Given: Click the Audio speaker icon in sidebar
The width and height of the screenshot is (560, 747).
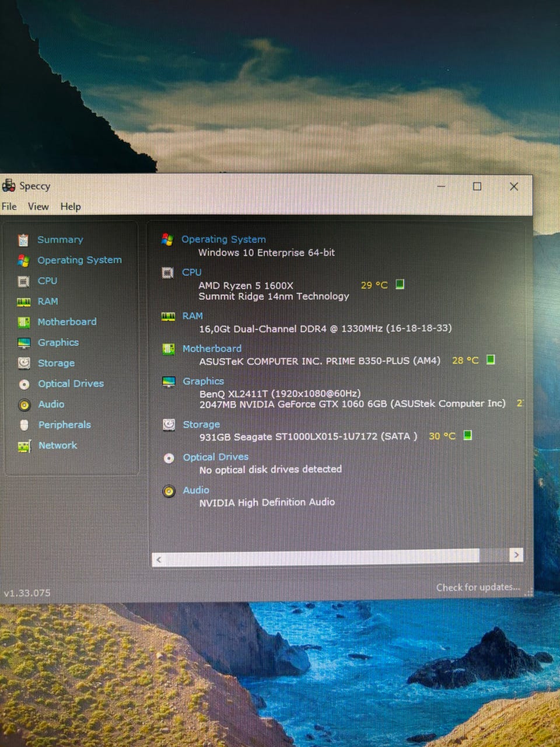Looking at the screenshot, I should (24, 404).
